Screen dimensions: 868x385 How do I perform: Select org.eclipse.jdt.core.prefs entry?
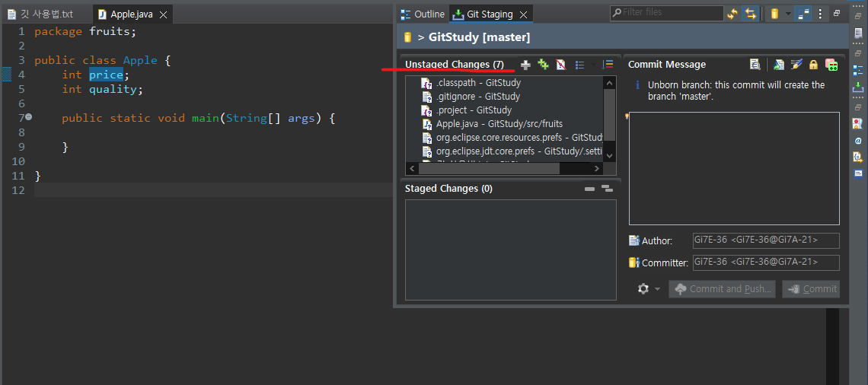512,151
